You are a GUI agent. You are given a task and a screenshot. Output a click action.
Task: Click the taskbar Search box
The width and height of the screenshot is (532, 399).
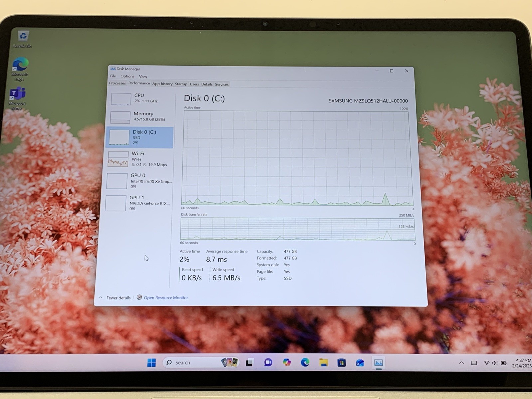(x=201, y=362)
